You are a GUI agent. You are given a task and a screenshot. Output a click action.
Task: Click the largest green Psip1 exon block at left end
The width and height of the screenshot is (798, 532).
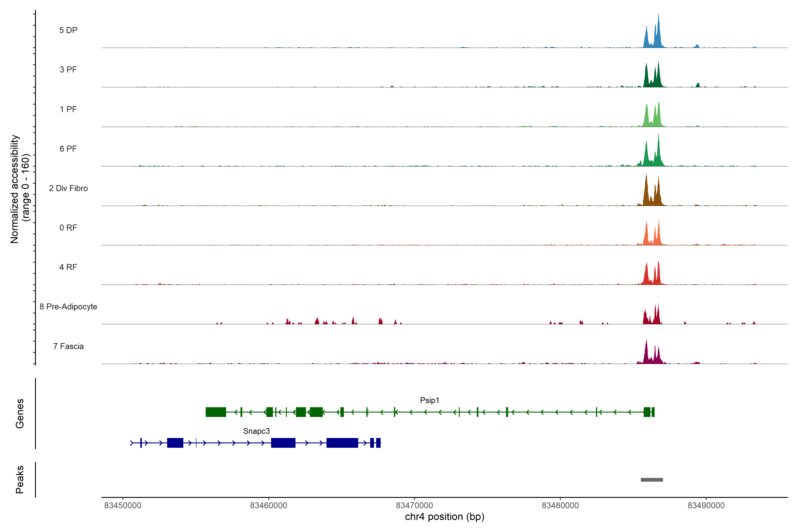click(x=216, y=412)
